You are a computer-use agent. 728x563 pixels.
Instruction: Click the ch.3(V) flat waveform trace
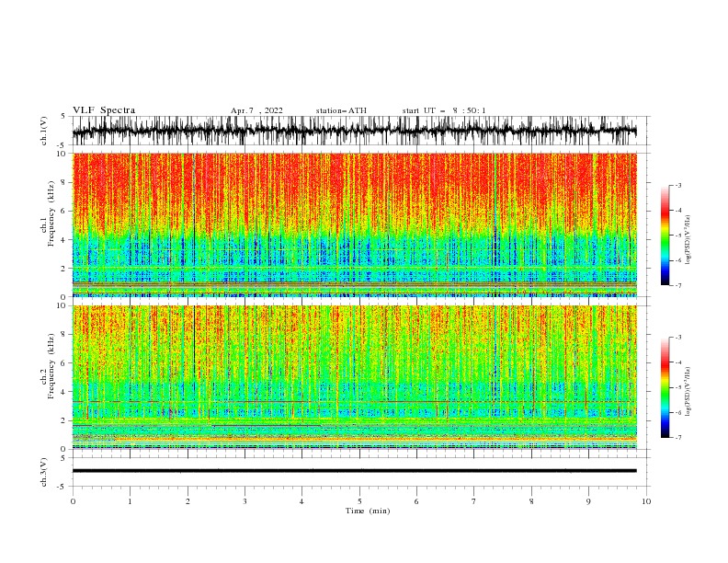pyautogui.click(x=354, y=471)
